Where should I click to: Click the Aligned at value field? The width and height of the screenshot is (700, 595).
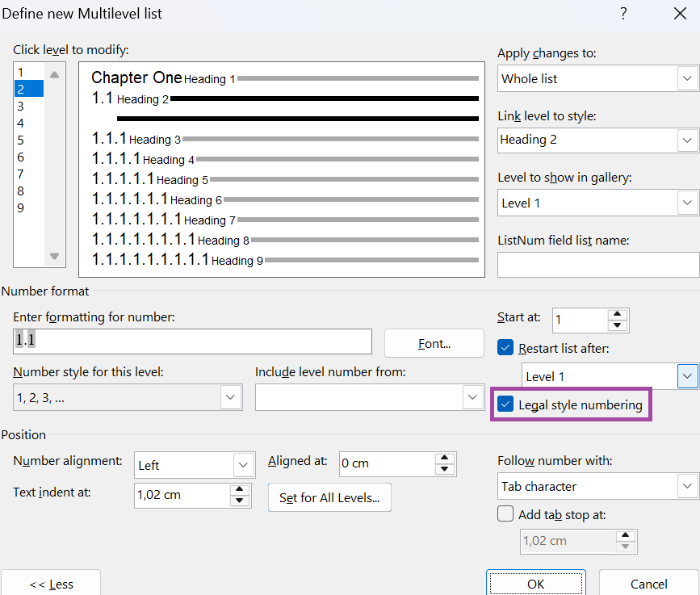click(x=387, y=463)
